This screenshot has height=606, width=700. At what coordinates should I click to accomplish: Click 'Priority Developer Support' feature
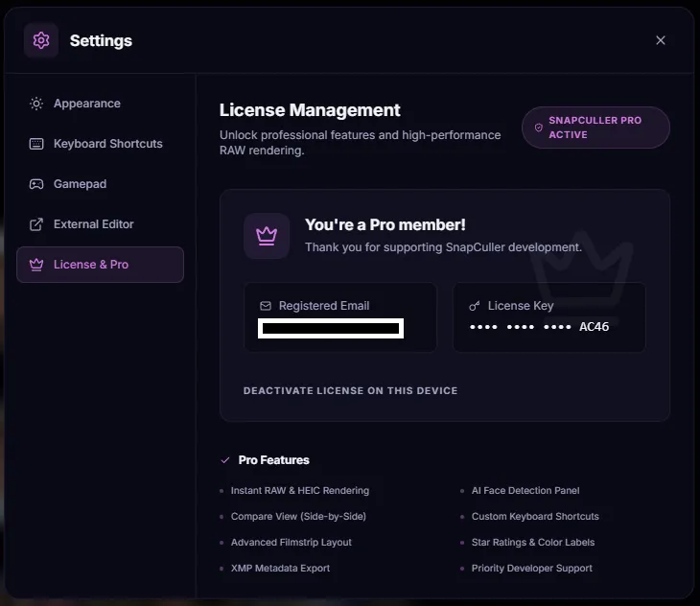(x=531, y=568)
